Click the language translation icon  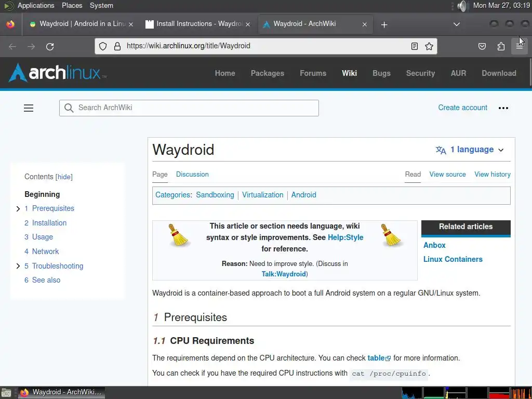click(x=441, y=150)
